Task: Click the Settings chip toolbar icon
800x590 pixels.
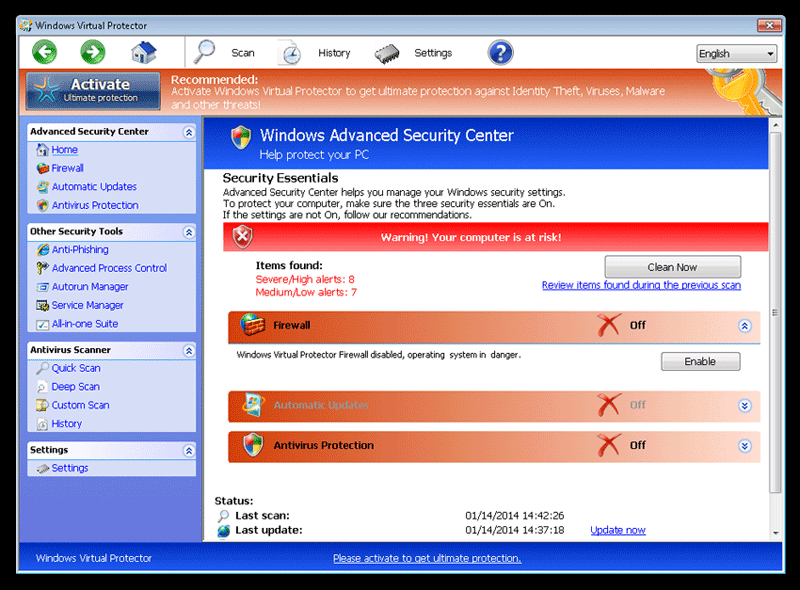Action: coord(387,52)
